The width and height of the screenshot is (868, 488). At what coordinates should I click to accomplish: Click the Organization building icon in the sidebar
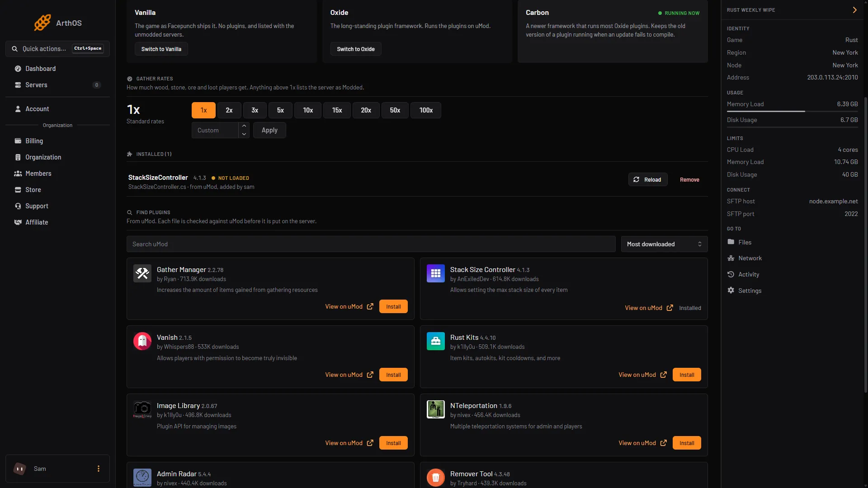tap(18, 157)
